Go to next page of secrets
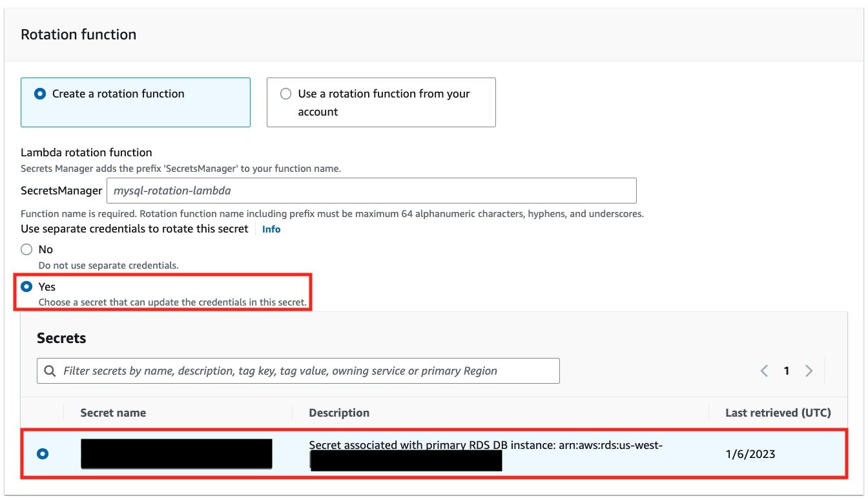This screenshot has height=500, width=868. [809, 371]
